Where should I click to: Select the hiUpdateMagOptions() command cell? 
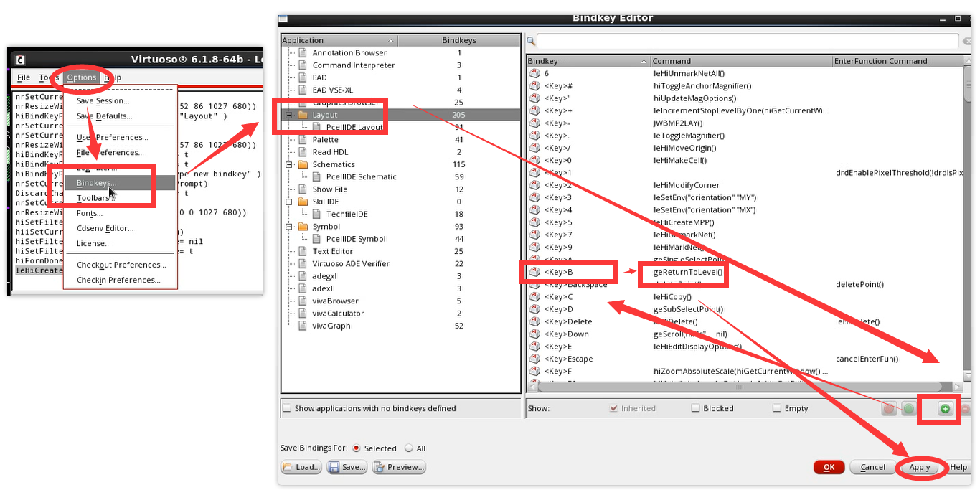694,98
